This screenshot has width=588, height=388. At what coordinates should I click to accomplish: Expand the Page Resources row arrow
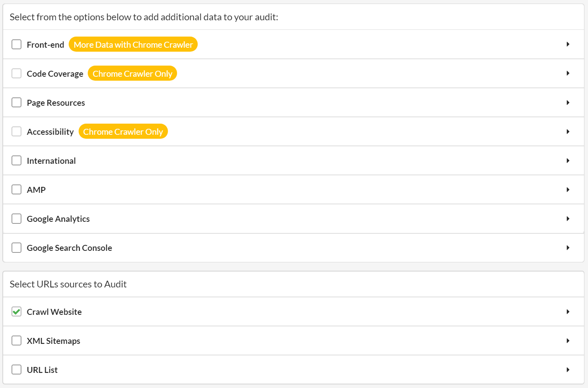click(x=568, y=103)
